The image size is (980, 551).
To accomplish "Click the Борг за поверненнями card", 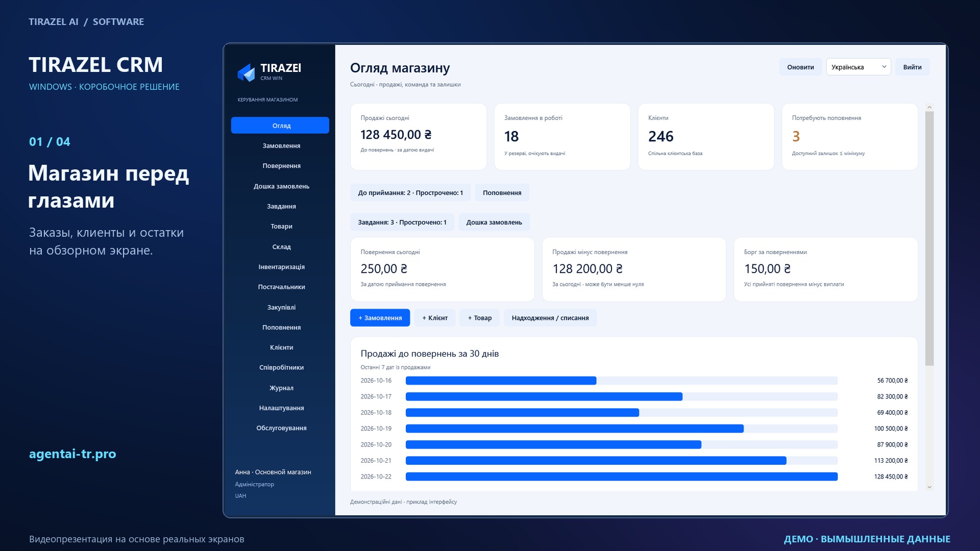I will [825, 269].
